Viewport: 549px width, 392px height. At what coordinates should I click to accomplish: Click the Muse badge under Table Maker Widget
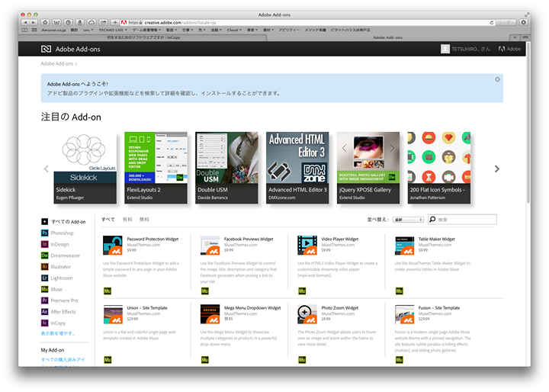point(399,291)
